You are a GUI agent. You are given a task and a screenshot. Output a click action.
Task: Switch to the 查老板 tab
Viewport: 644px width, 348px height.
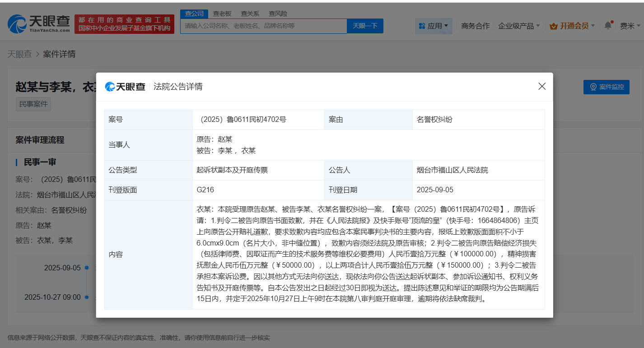(x=222, y=14)
